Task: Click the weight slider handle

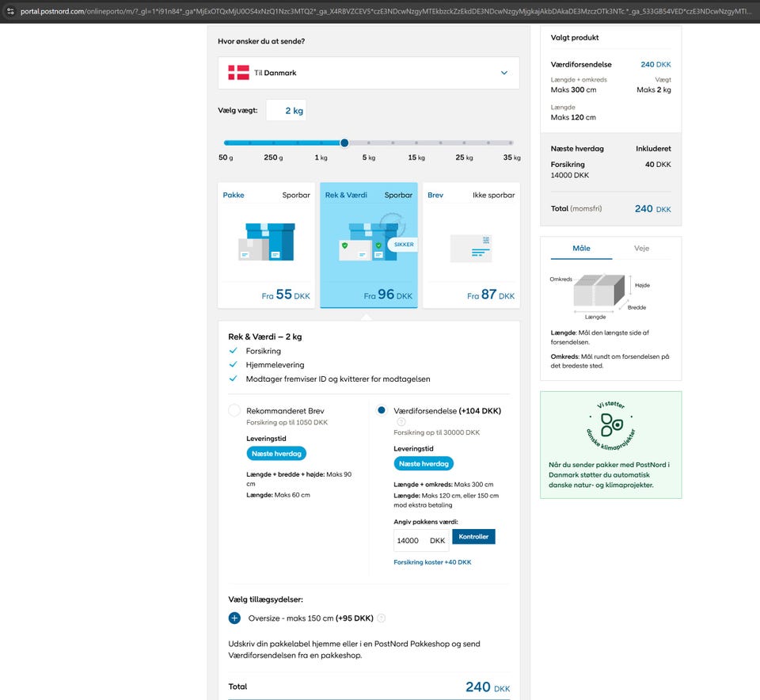Action: point(344,143)
